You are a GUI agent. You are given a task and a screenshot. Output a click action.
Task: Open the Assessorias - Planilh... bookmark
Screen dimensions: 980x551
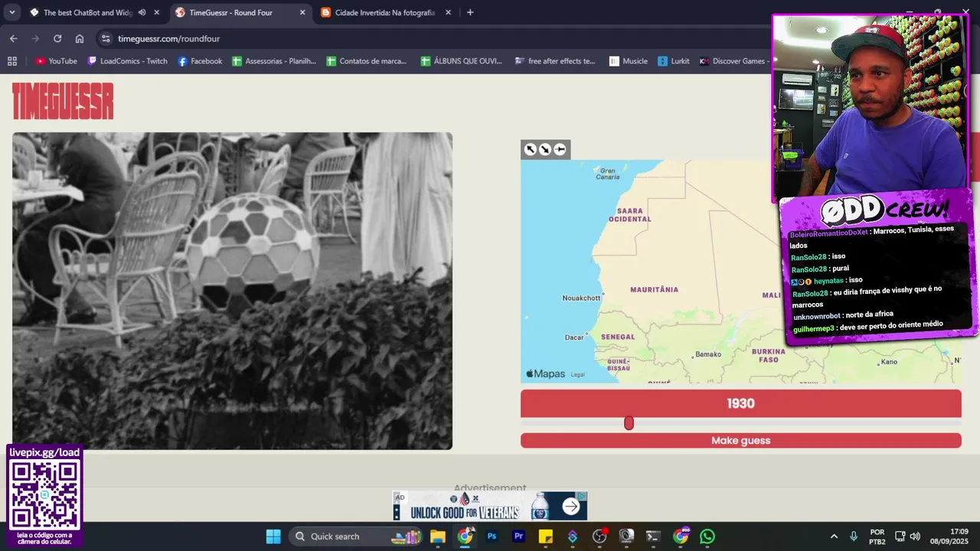tap(274, 61)
